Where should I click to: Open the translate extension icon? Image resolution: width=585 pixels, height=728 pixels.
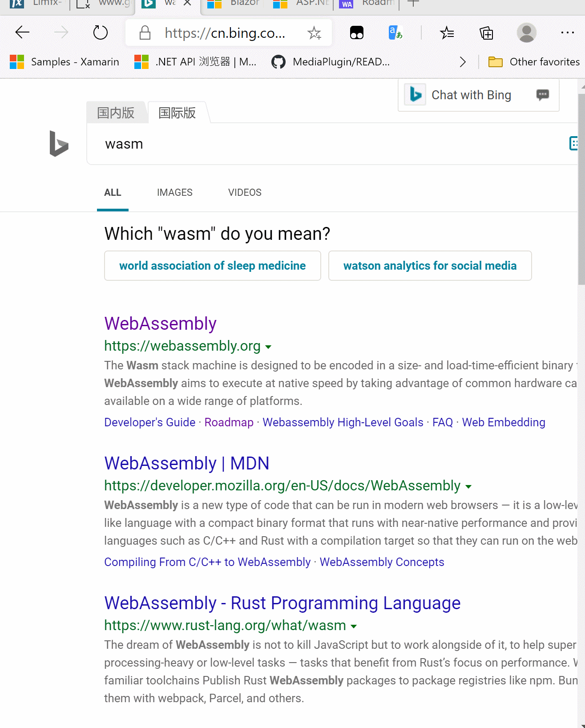395,32
